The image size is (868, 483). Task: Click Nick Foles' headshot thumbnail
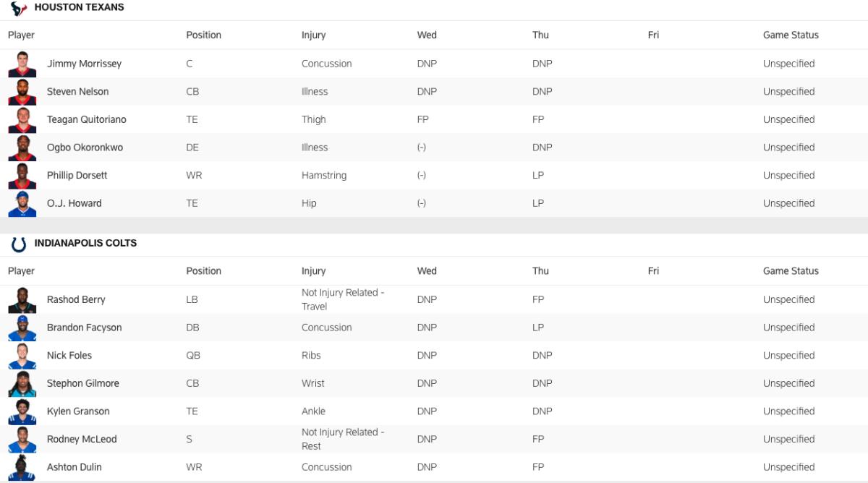[22, 356]
